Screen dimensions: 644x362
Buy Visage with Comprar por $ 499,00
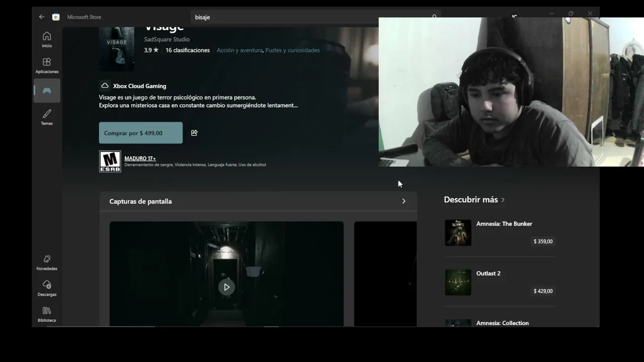[x=141, y=133]
